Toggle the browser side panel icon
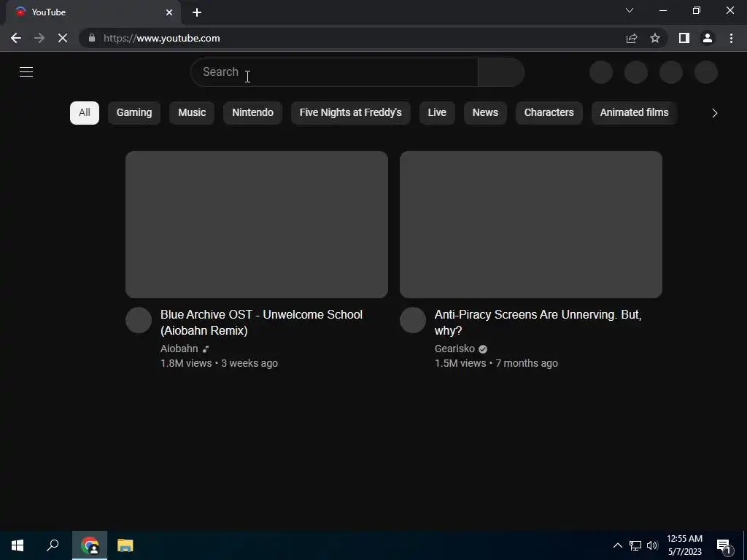 click(x=684, y=38)
